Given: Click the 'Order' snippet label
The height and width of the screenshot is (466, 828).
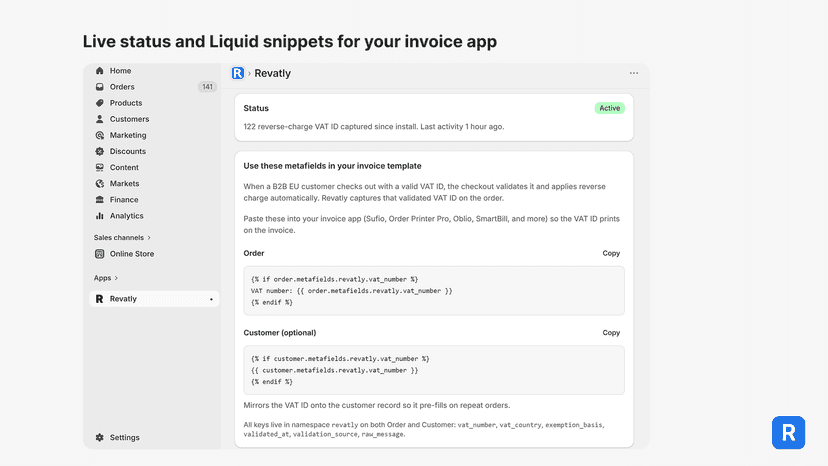Looking at the screenshot, I should pyautogui.click(x=253, y=253).
